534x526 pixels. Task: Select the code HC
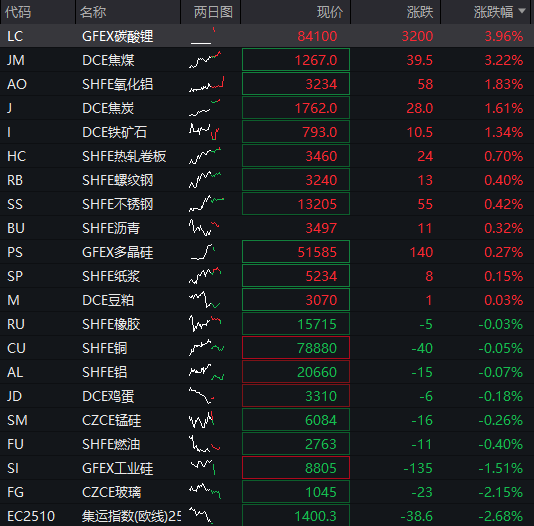click(16, 156)
